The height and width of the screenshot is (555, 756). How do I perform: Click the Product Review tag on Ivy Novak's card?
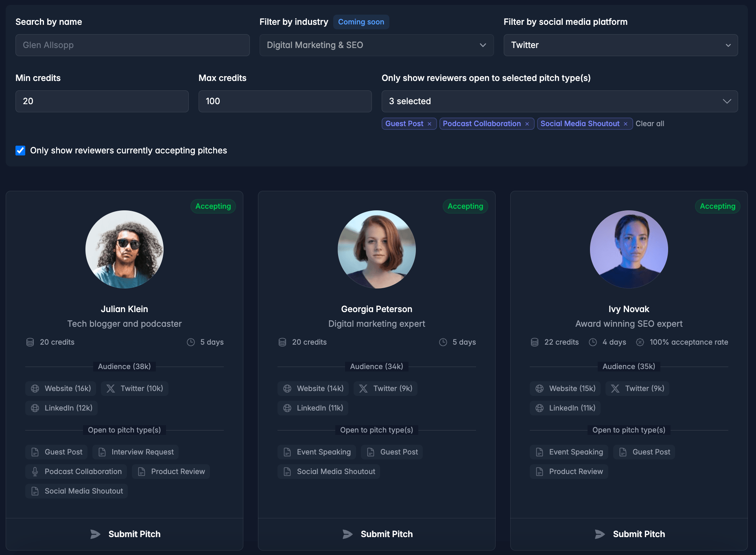(x=569, y=472)
